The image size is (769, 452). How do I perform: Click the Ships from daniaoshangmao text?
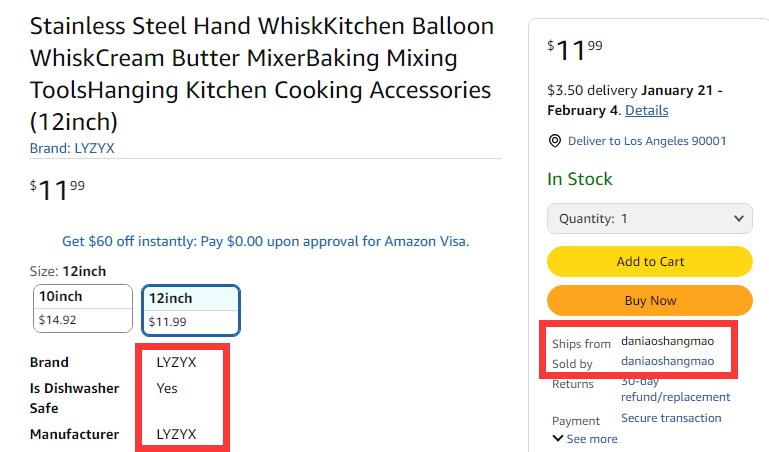[x=667, y=341]
